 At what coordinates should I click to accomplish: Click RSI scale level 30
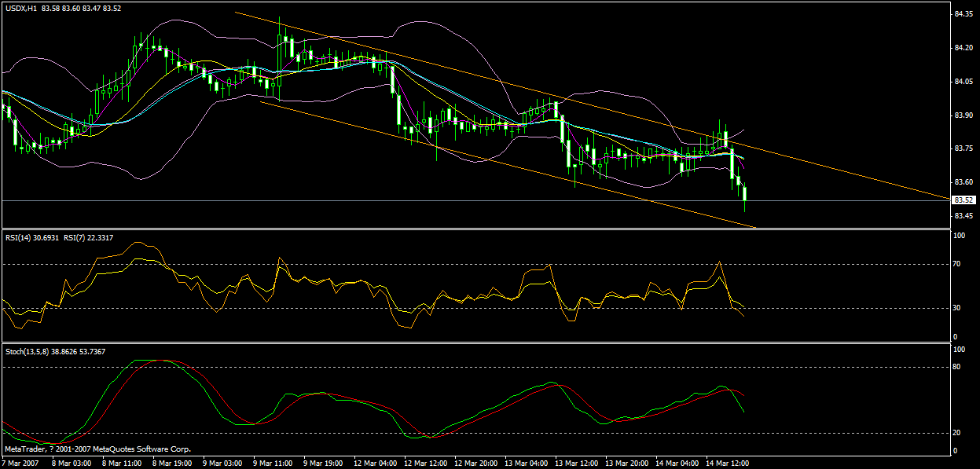point(956,308)
